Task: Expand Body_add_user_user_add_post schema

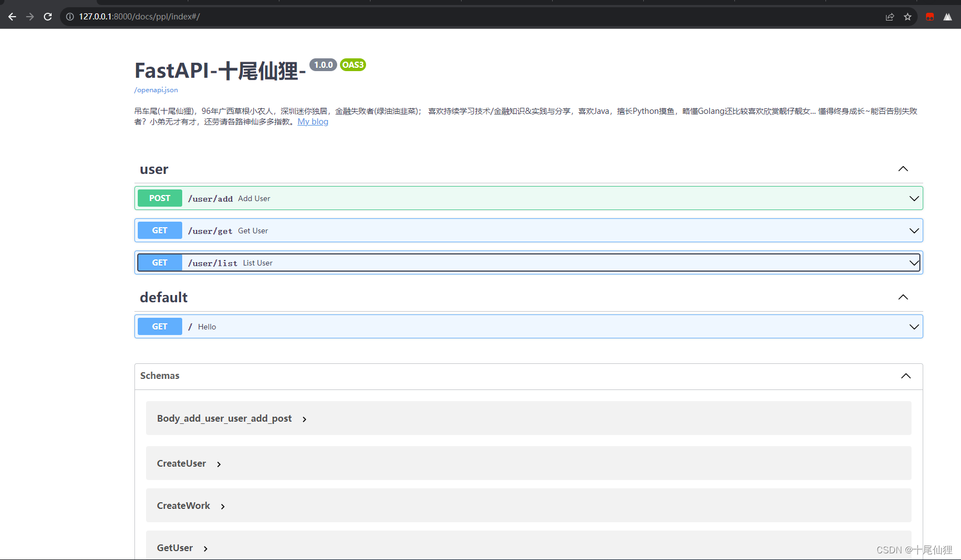Action: [304, 419]
